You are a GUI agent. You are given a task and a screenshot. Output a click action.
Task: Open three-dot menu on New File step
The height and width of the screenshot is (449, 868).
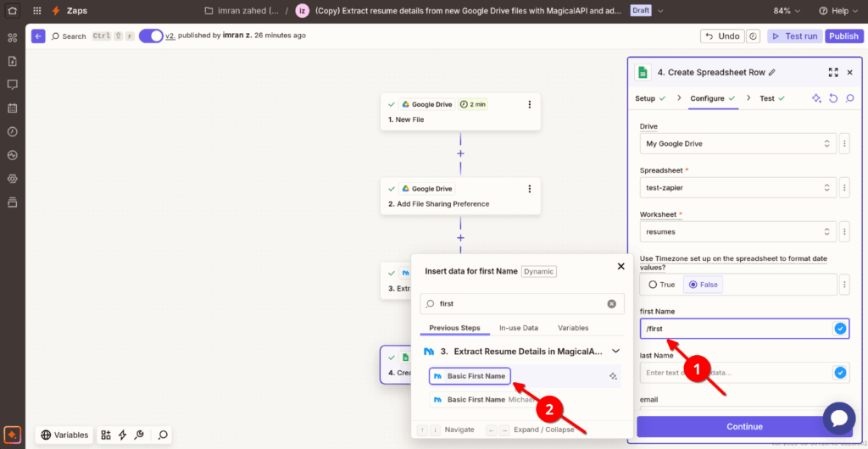(530, 104)
